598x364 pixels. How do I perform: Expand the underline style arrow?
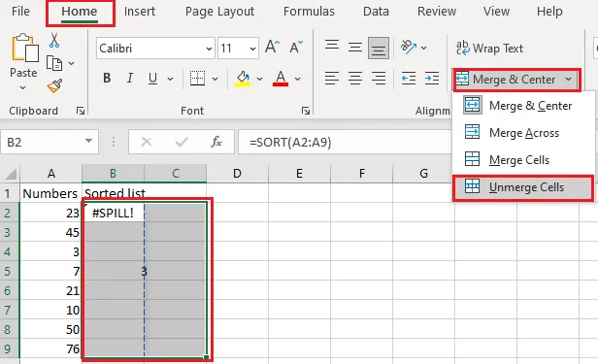pos(171,79)
